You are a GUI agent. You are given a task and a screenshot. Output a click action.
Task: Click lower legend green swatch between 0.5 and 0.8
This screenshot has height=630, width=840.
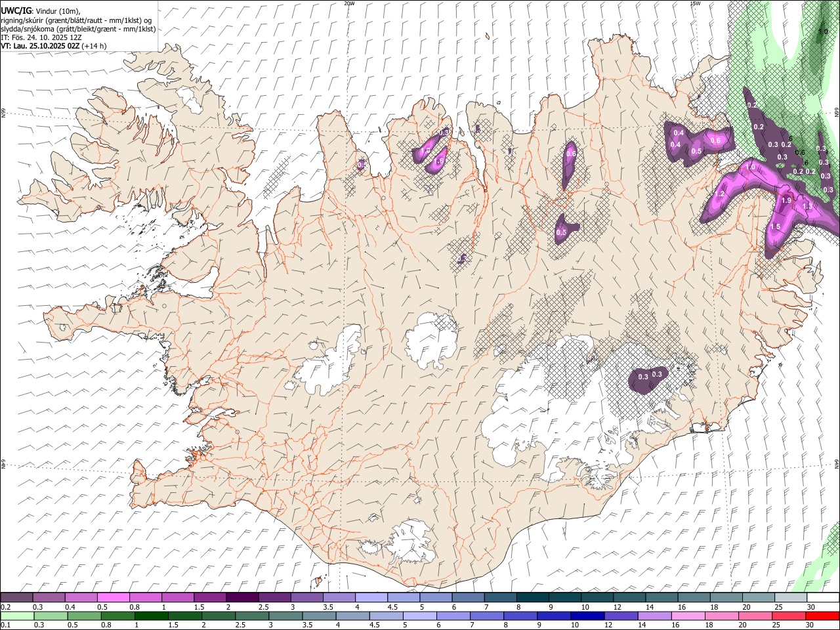click(x=84, y=616)
